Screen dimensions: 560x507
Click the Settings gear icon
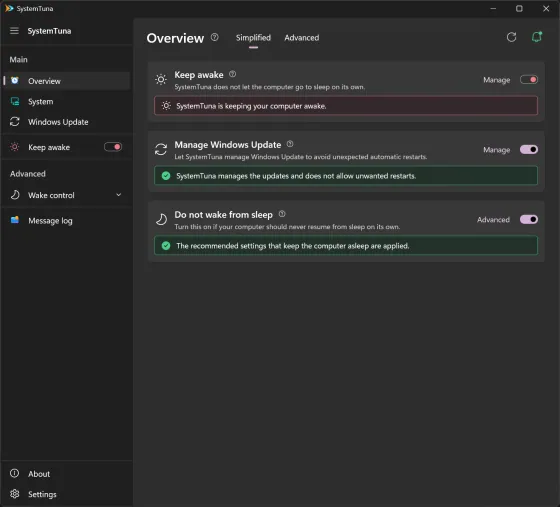pos(15,494)
